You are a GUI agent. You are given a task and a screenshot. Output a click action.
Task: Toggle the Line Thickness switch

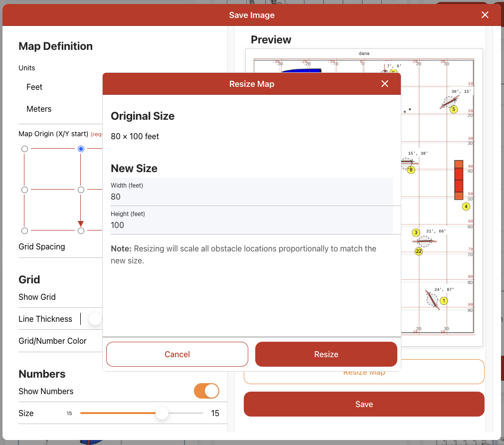(x=95, y=318)
